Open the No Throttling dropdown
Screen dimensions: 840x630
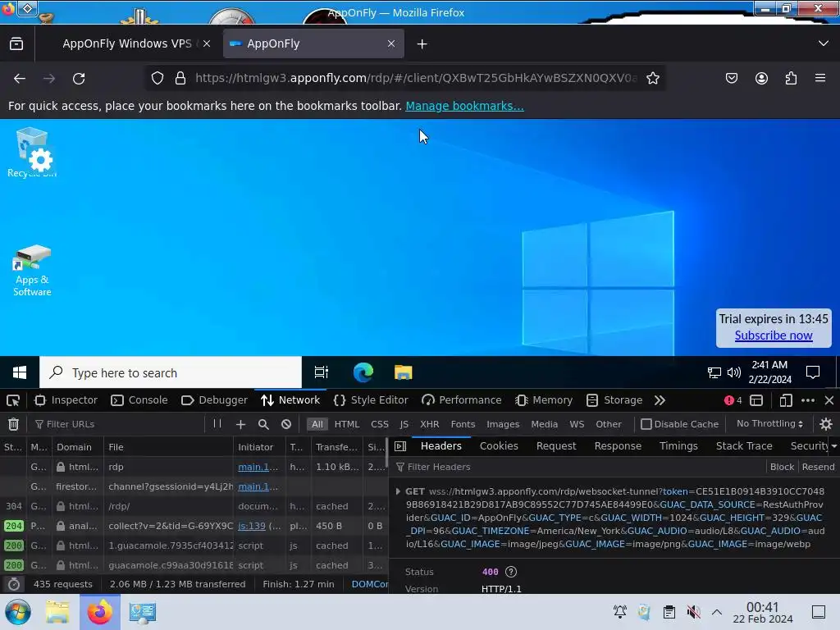pos(769,424)
